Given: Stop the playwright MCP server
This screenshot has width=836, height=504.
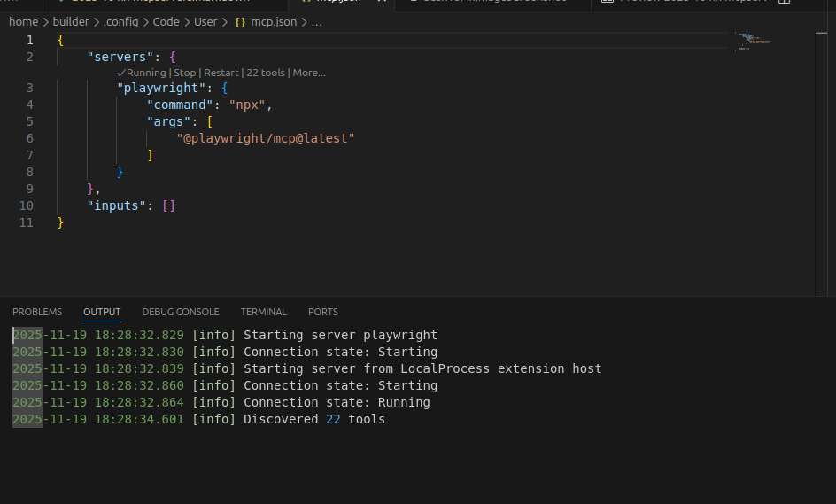Looking at the screenshot, I should point(184,73).
